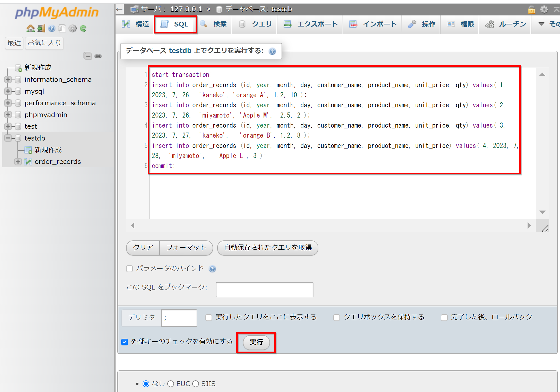Click the server icon in breadcrumb

pyautogui.click(x=134, y=10)
